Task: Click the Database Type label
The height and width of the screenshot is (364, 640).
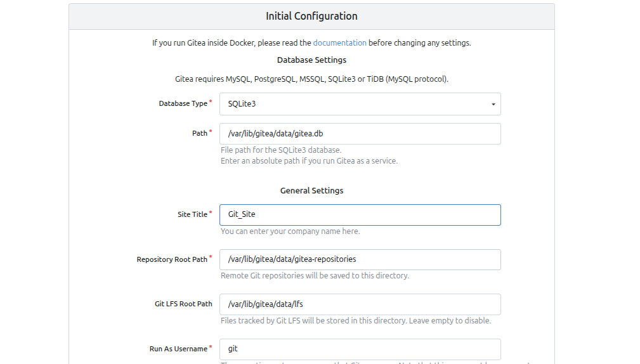Action: click(183, 103)
